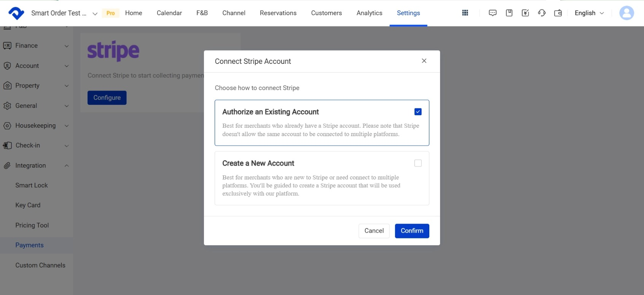Collapse the Integration menu chevron
This screenshot has width=644, height=295.
point(67,166)
